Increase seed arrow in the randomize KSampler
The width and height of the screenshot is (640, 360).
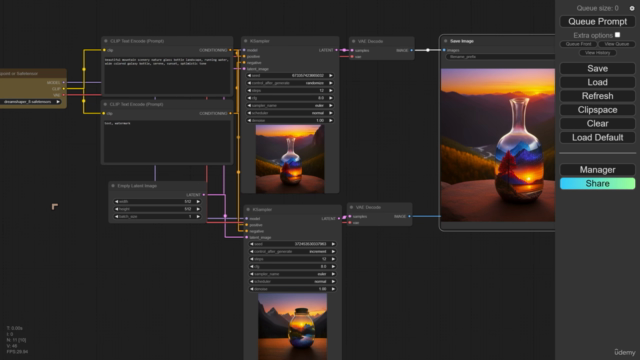pos(331,76)
